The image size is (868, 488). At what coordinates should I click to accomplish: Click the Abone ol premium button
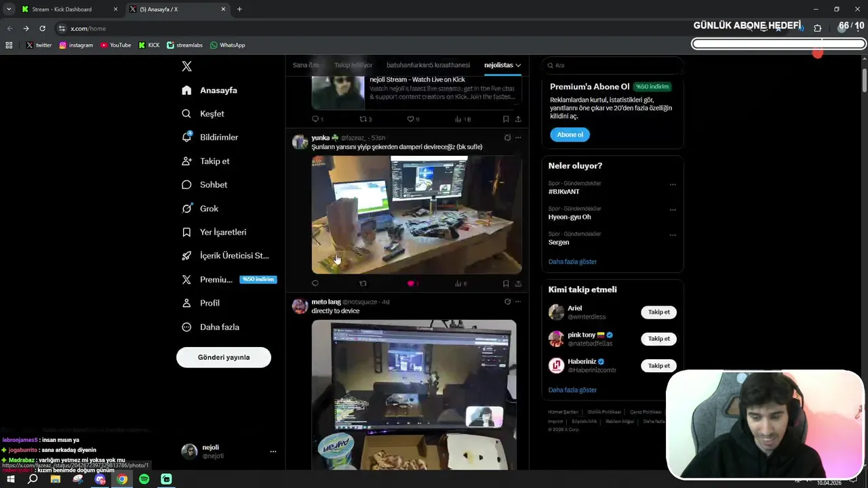click(x=570, y=135)
